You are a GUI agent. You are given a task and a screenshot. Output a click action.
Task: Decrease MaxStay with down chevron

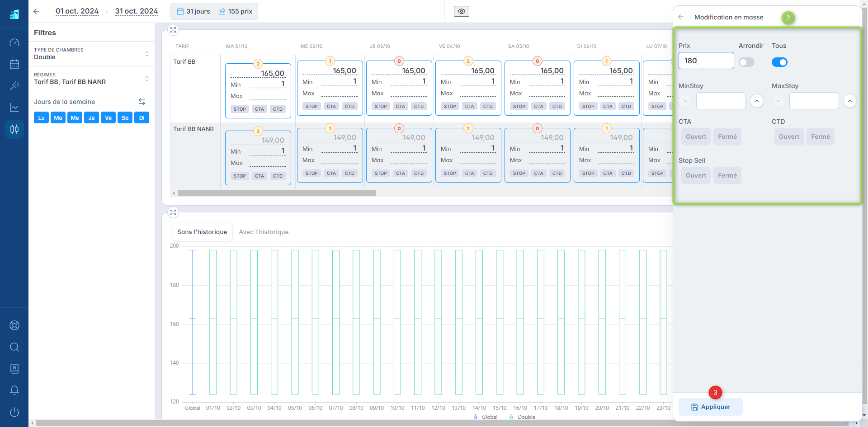pyautogui.click(x=778, y=101)
